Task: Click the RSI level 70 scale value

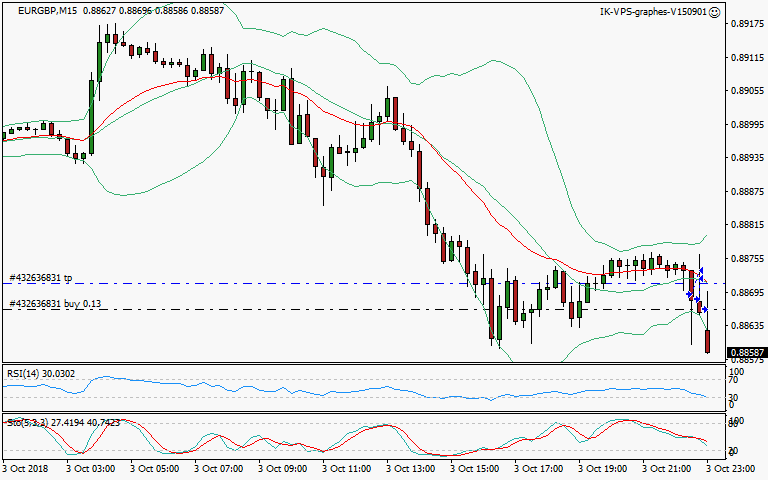Action: point(732,380)
